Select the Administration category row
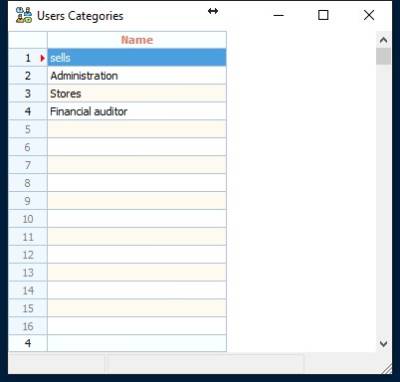This screenshot has width=400, height=382. 137,76
